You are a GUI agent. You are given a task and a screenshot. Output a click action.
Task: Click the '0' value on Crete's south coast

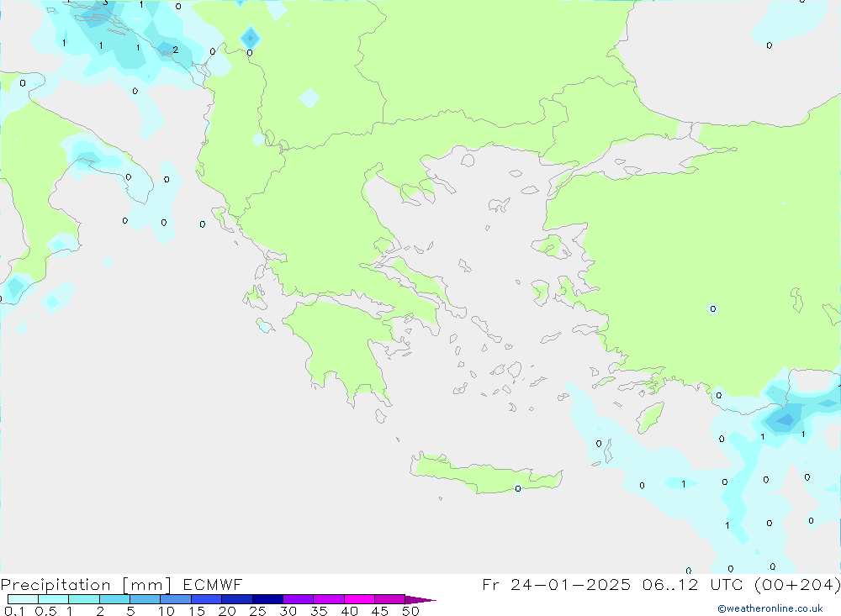point(517,488)
